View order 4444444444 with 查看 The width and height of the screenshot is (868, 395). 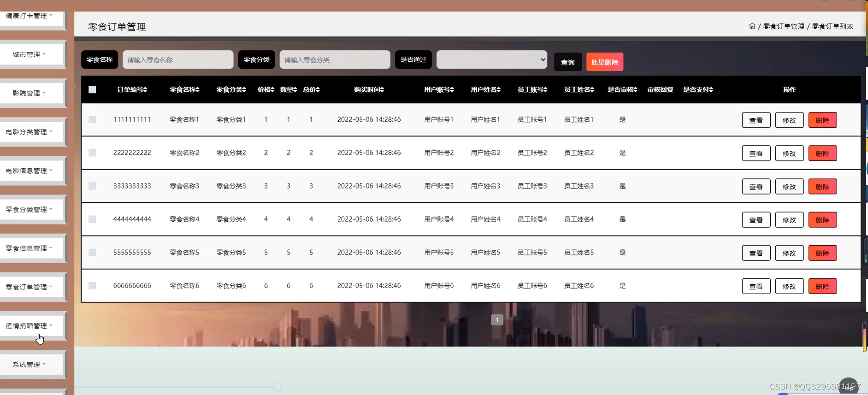[x=756, y=219]
